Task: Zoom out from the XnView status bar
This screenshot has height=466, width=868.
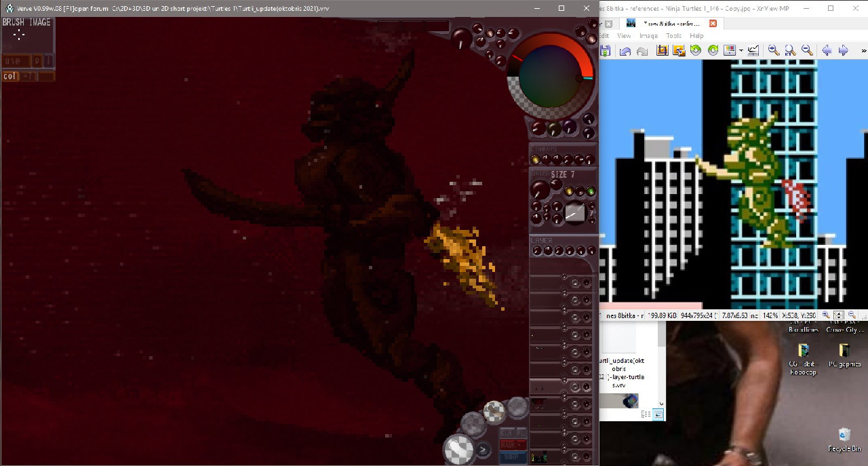Action: [852, 315]
